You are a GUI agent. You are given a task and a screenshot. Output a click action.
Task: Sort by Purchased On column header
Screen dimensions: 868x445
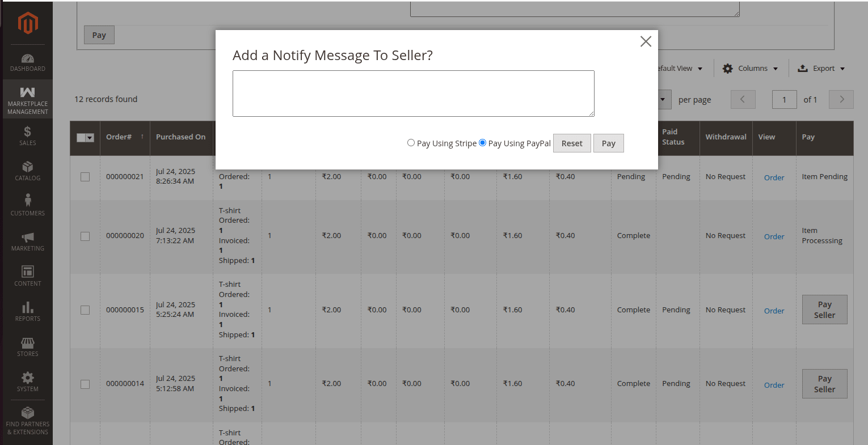click(x=181, y=137)
